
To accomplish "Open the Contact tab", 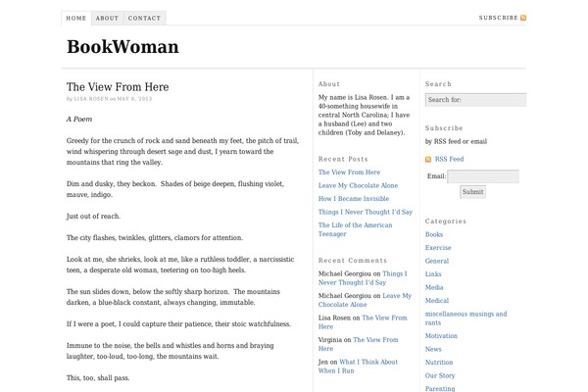I will point(144,18).
